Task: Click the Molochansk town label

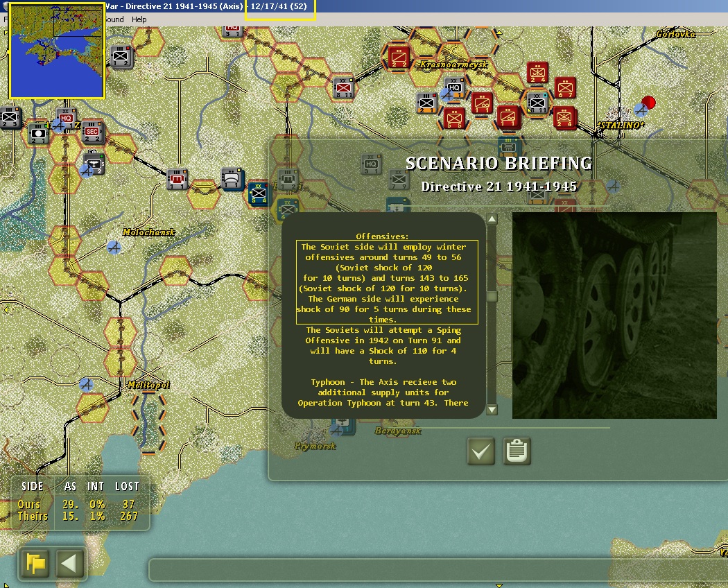Action: coord(148,232)
